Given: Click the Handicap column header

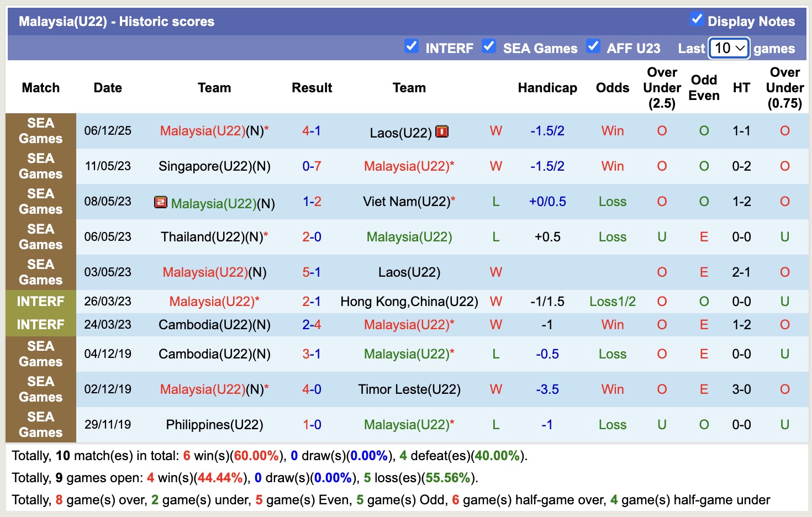Looking at the screenshot, I should pos(547,88).
